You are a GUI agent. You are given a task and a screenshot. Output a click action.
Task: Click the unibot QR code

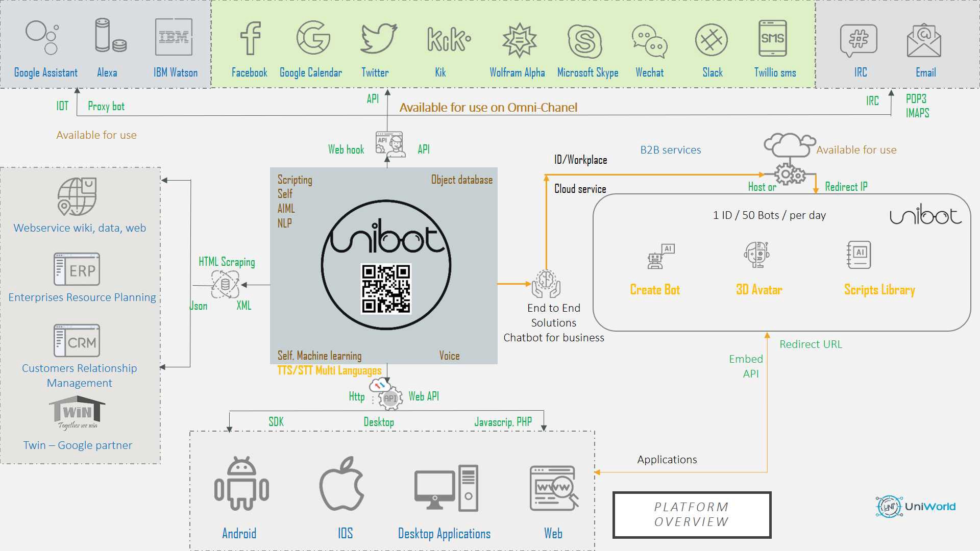386,289
